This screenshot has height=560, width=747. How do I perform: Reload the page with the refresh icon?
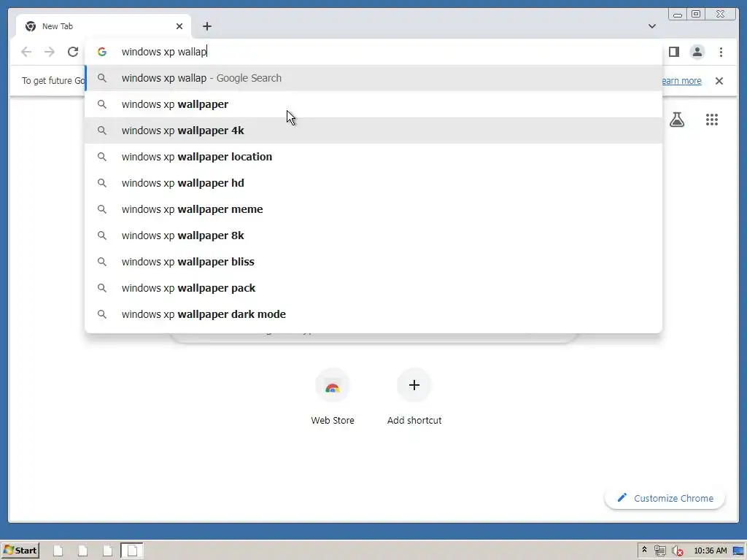(72, 52)
